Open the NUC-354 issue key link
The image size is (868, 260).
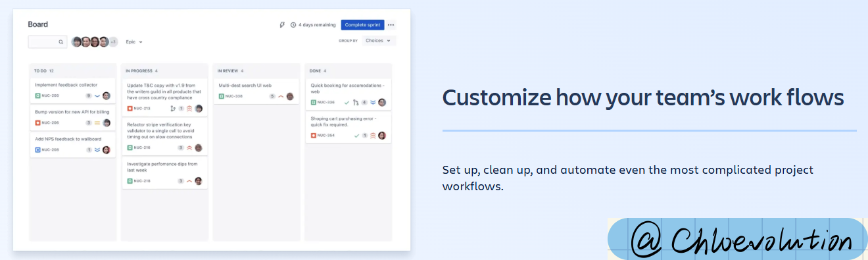coord(326,135)
